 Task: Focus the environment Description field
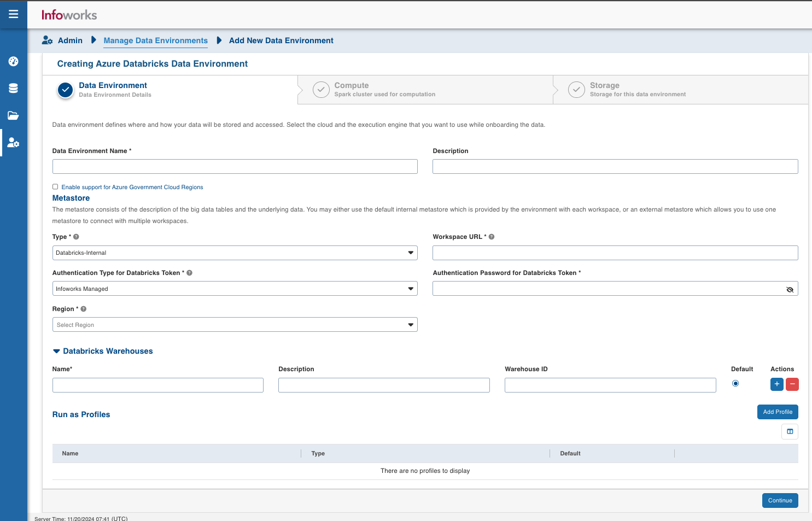(615, 166)
